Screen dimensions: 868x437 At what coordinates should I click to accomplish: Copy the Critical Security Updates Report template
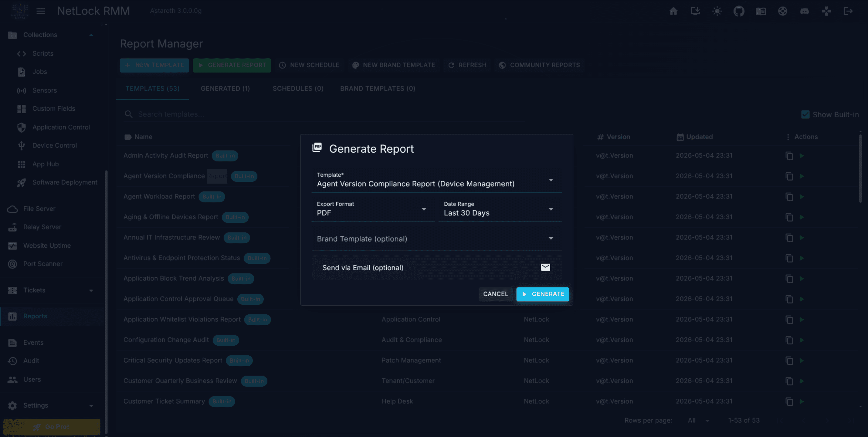(789, 361)
